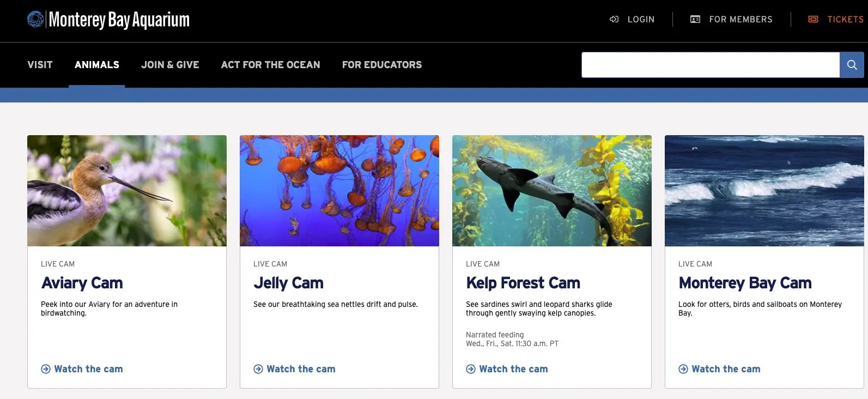Click the arrow icon under Monterey Bay Cam

point(683,369)
